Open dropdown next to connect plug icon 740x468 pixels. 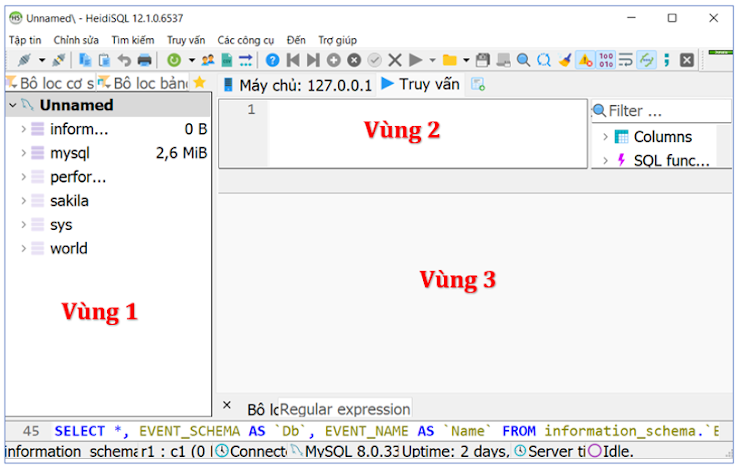pos(42,60)
